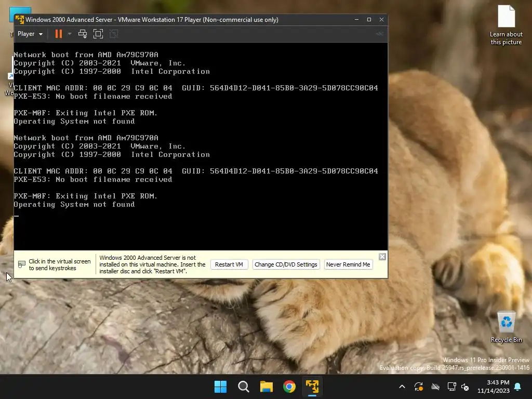Open the clock and date 3:43 PM

pyautogui.click(x=494, y=387)
